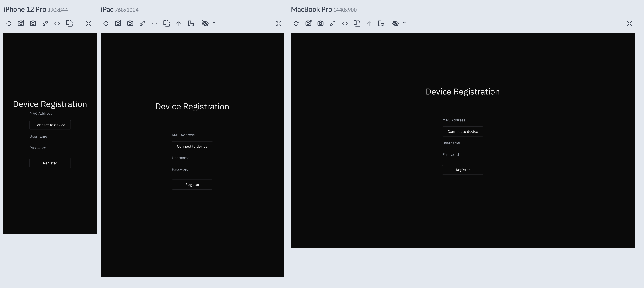Expand the chevron beside the MacBook Pro eye icon
This screenshot has height=288, width=644.
404,23
